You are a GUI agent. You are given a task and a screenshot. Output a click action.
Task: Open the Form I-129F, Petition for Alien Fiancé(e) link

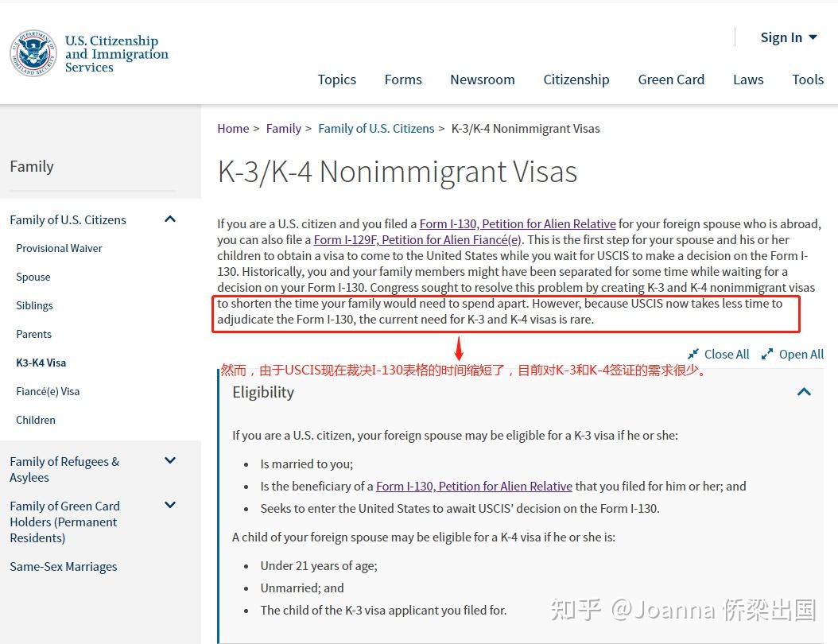click(x=416, y=239)
